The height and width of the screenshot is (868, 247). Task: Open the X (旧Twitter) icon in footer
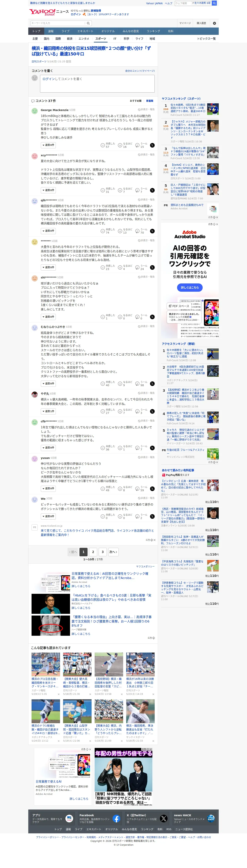[164, 819]
